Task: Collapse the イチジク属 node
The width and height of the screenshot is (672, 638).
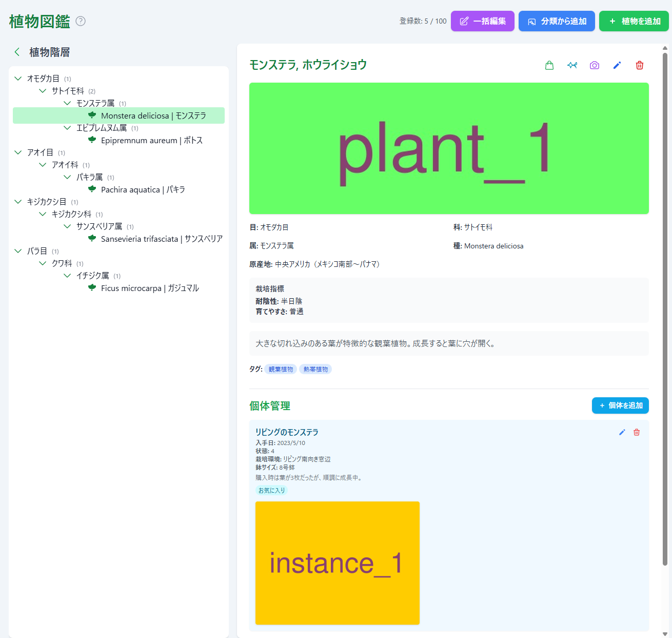Action: pyautogui.click(x=67, y=276)
